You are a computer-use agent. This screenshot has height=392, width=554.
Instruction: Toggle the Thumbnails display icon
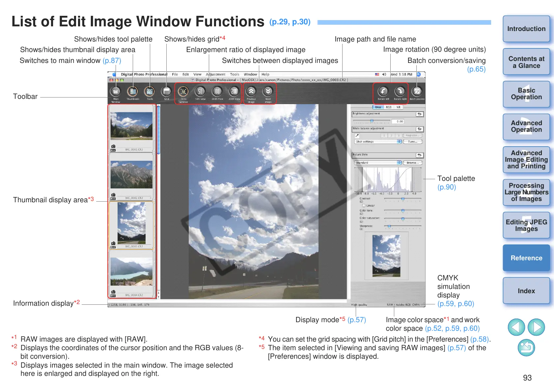(133, 92)
